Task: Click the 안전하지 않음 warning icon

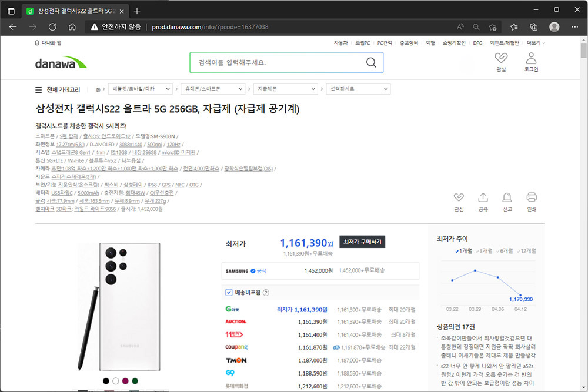Action: (x=95, y=27)
